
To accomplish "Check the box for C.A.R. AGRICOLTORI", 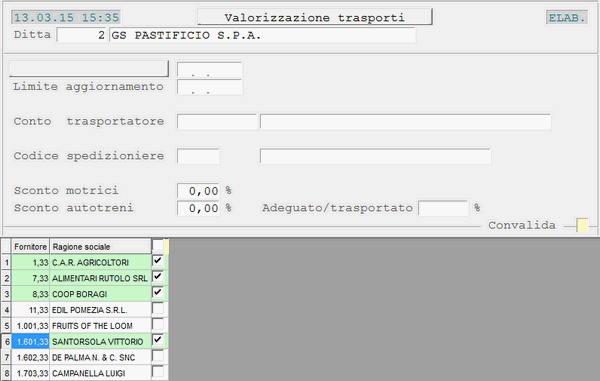I will 158,261.
